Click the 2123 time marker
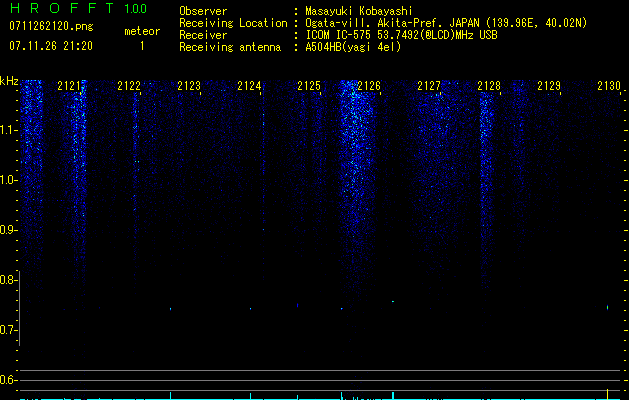The image size is (629, 400). pos(189,86)
